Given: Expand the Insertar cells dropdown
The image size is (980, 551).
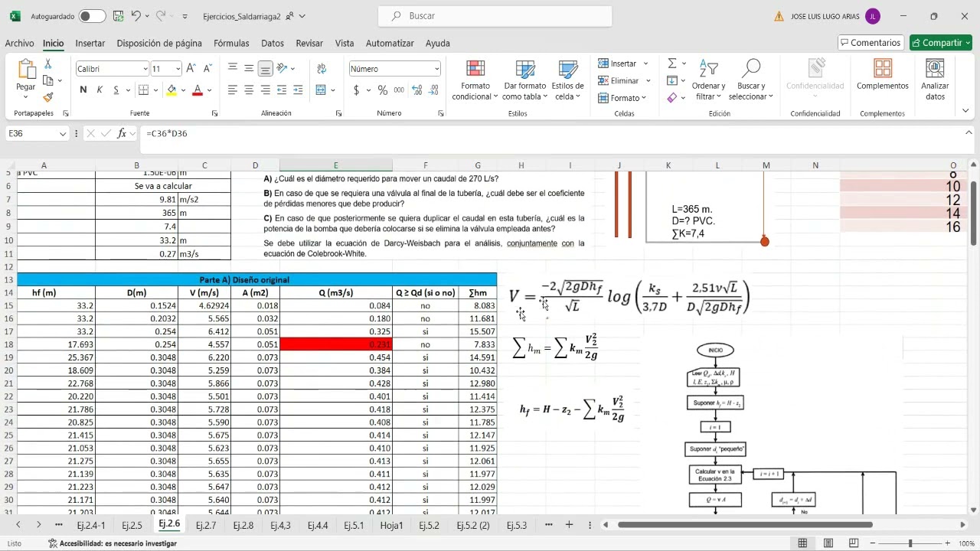Looking at the screenshot, I should click(x=645, y=64).
